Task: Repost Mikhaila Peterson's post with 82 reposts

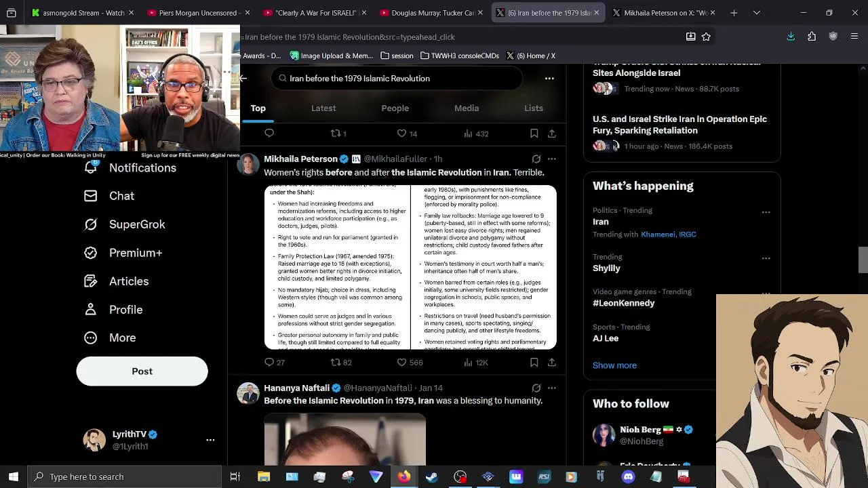Action: tap(336, 363)
